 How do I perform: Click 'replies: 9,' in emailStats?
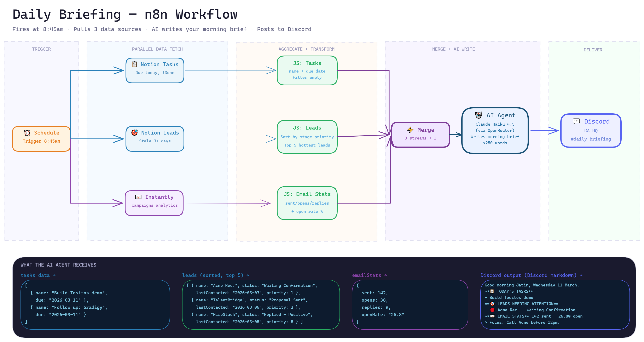376,307
